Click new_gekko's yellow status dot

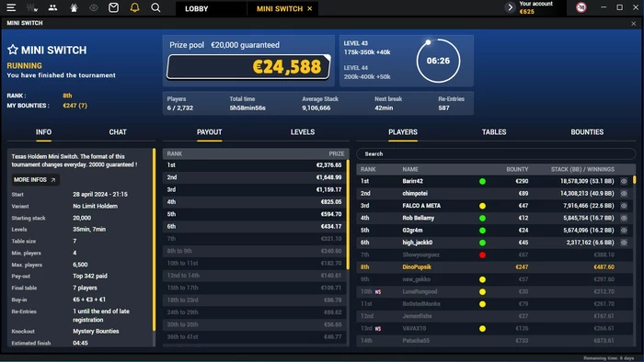(483, 279)
